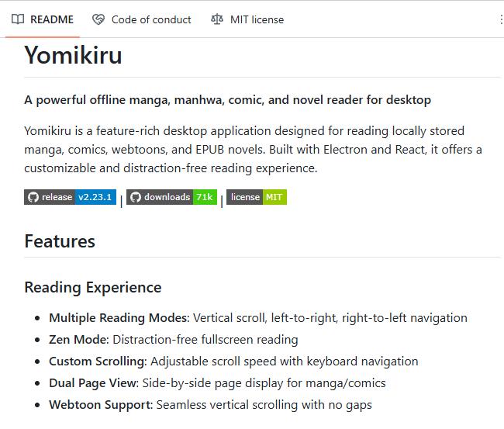
Task: Click the Yomikiru main heading
Action: [x=73, y=55]
